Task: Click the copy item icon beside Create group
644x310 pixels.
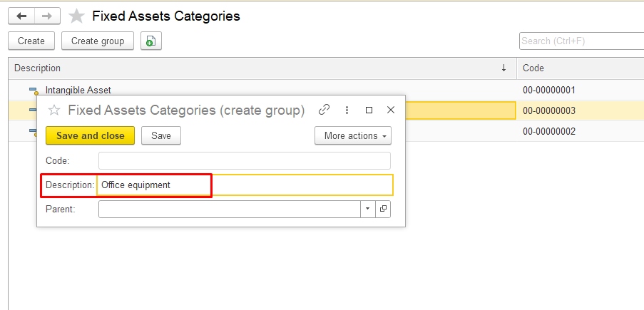Action: (150, 41)
